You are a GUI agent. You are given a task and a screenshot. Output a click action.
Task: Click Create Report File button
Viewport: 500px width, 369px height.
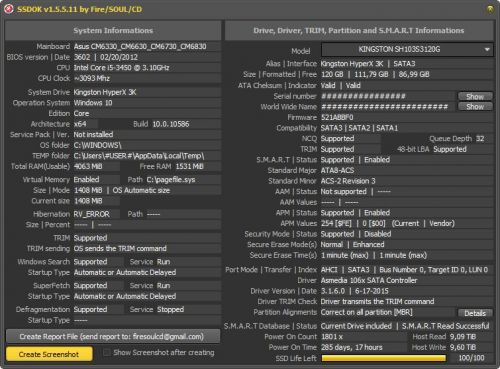113,336
